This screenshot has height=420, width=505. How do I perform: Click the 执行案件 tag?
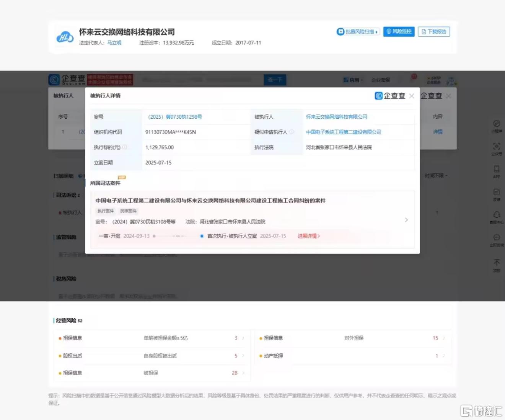coord(106,211)
